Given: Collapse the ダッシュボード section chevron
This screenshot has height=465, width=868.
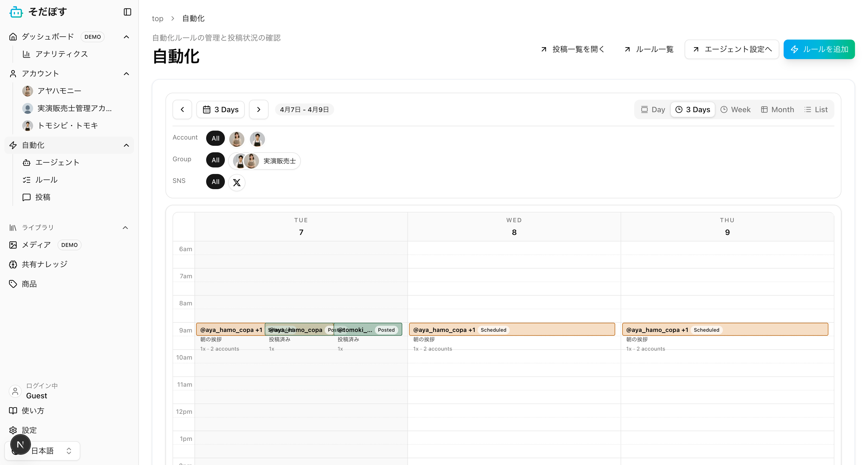Looking at the screenshot, I should 126,37.
